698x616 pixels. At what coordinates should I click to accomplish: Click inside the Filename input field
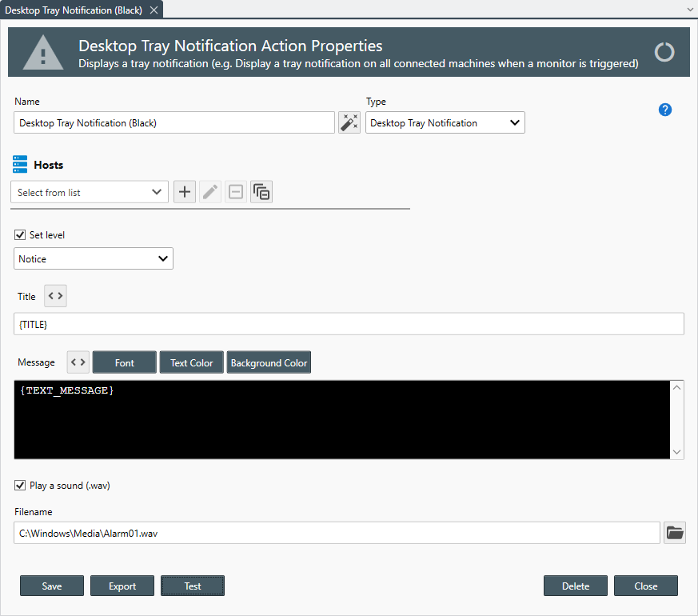(337, 532)
